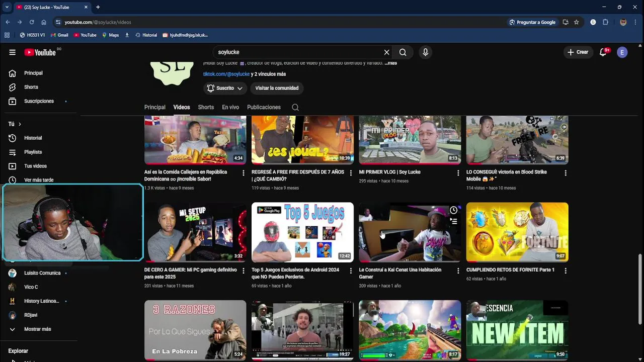Screen dimensions: 644x362
Task: Open the account avatar menu
Action: pyautogui.click(x=622, y=52)
